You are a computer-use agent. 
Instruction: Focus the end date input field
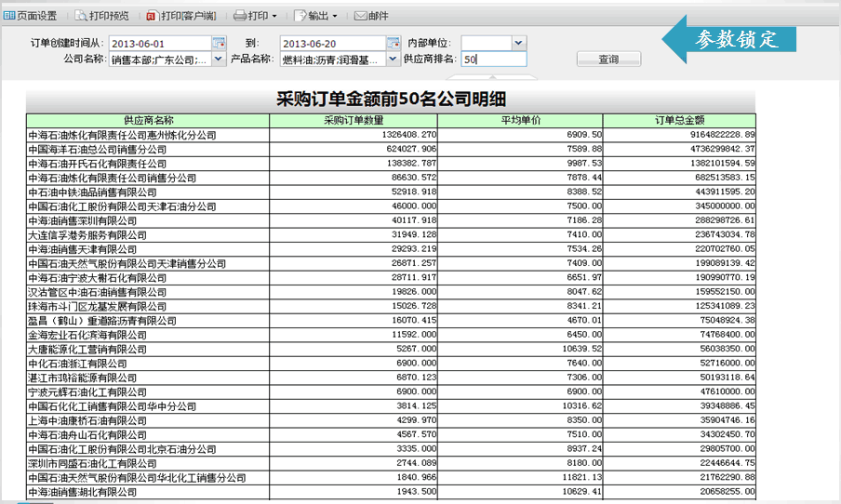[x=333, y=44]
